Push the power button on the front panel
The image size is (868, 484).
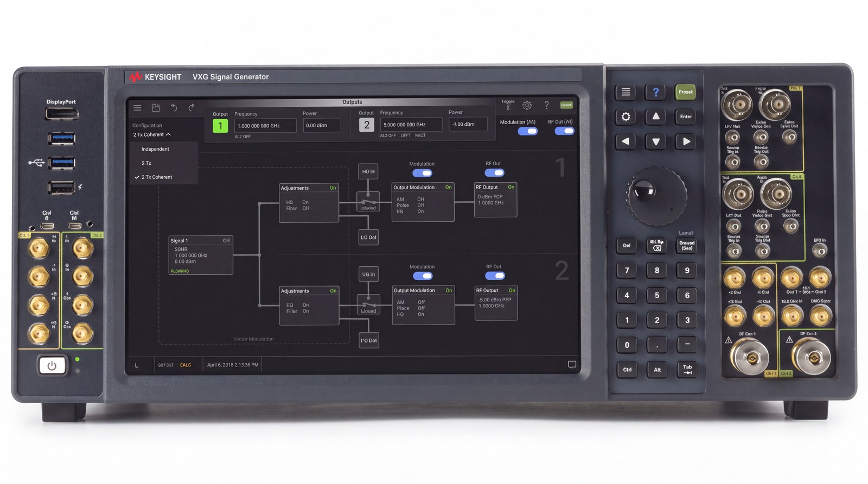(x=52, y=365)
